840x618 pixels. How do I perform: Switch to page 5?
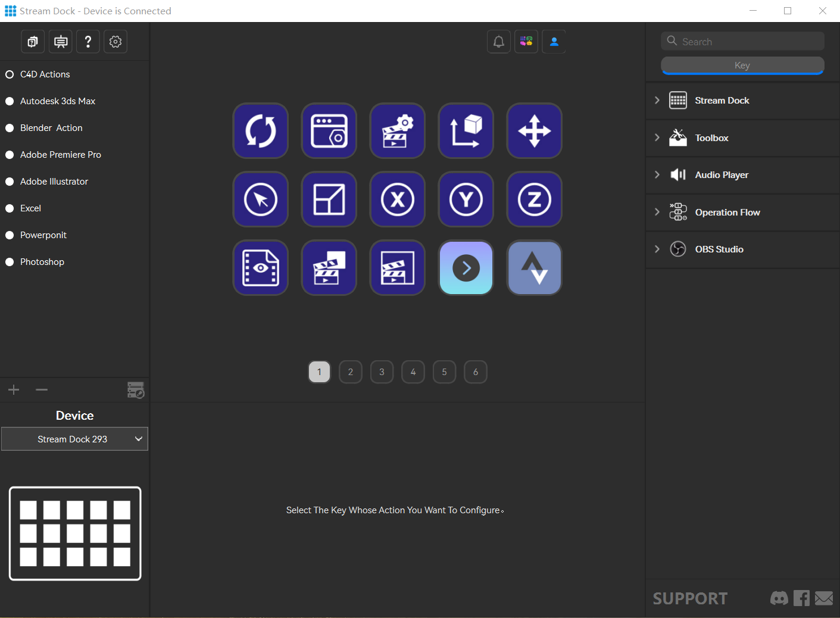[x=444, y=372]
